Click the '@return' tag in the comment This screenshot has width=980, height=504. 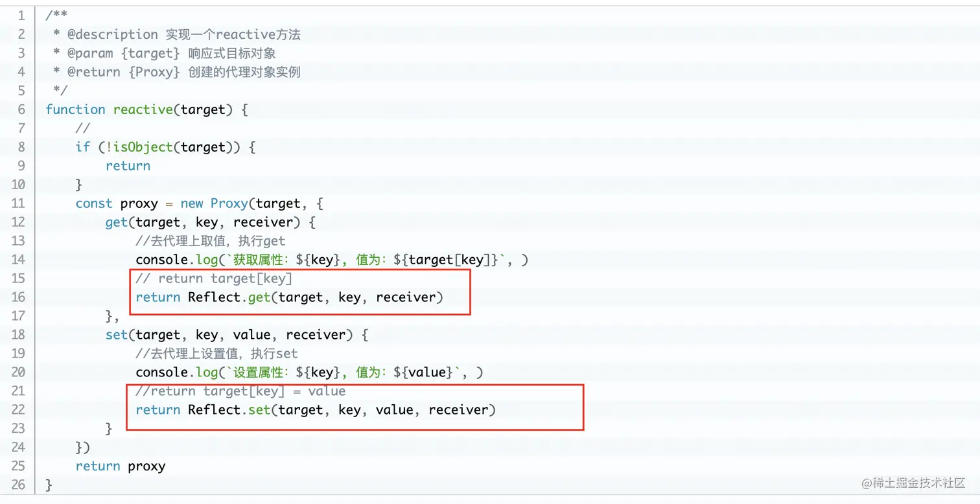tap(94, 72)
